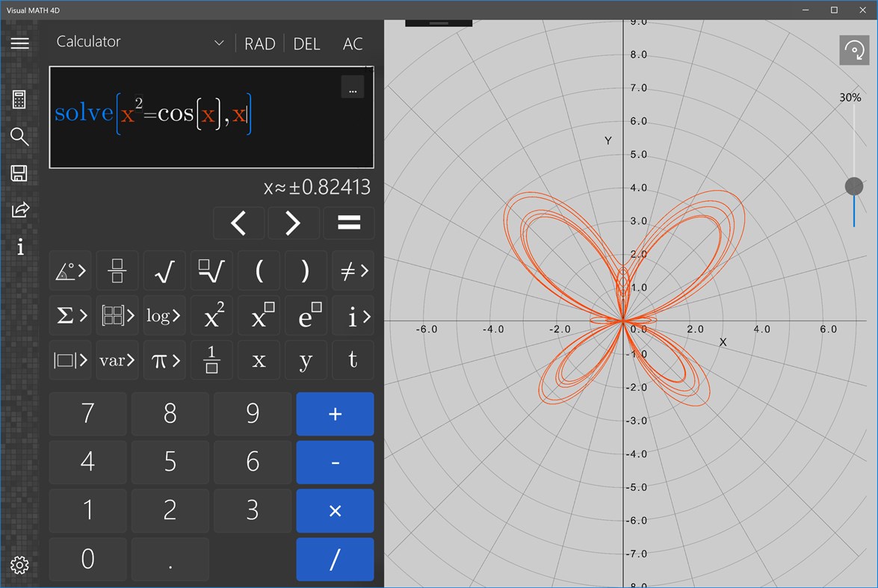Insert x squared power
The height and width of the screenshot is (588, 878).
211,316
